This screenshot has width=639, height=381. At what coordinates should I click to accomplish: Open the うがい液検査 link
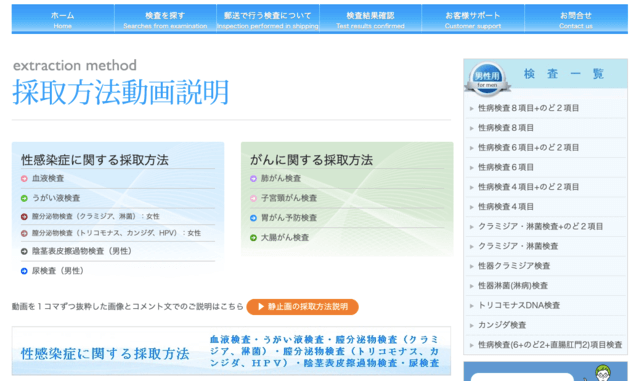[x=56, y=198]
